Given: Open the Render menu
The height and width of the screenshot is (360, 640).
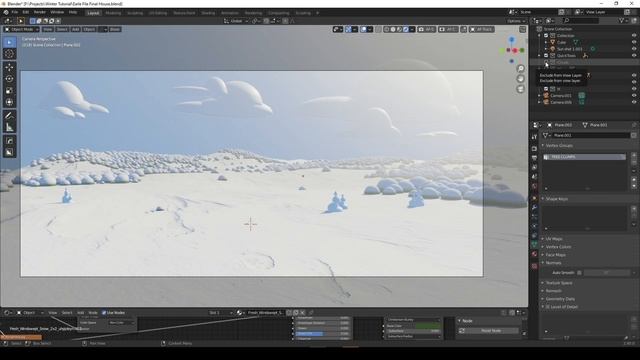Looking at the screenshot, I should point(40,12).
